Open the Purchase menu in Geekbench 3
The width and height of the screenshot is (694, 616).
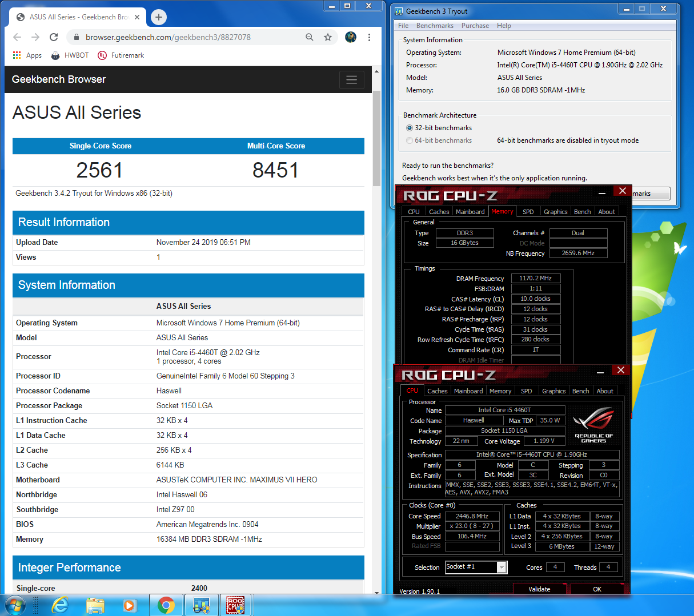475,26
